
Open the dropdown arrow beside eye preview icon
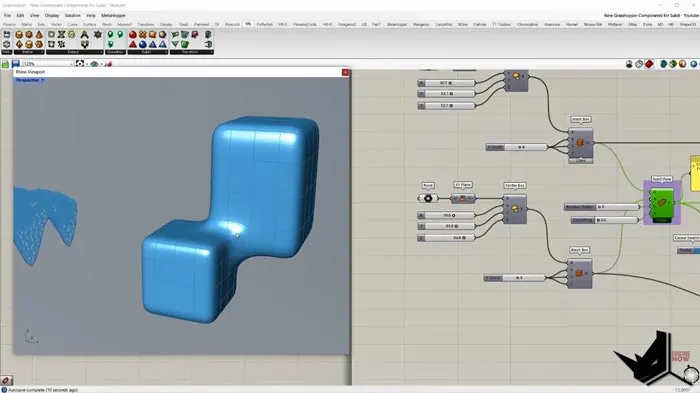(101, 64)
